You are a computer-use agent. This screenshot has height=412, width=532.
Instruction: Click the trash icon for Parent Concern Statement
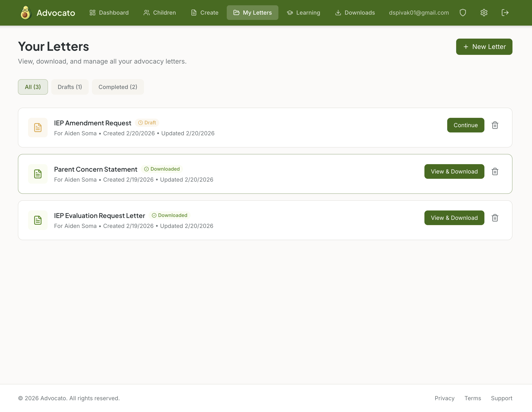tap(495, 172)
